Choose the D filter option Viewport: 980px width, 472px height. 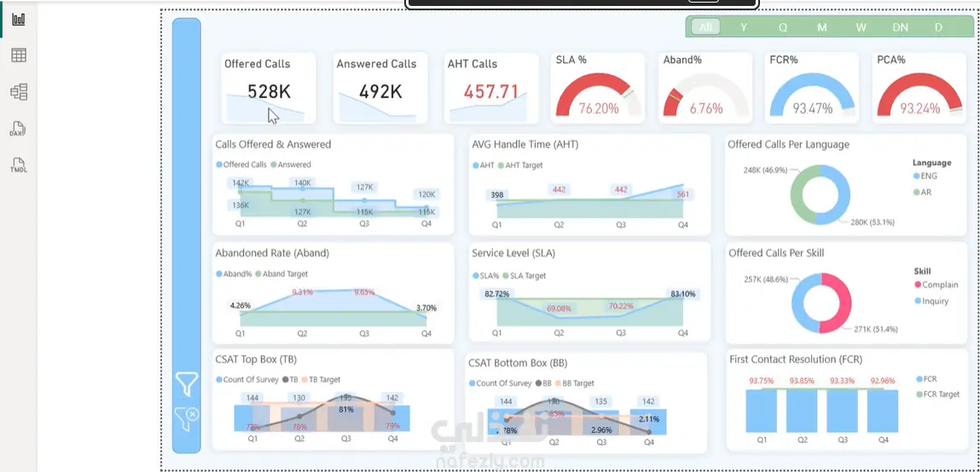[938, 26]
